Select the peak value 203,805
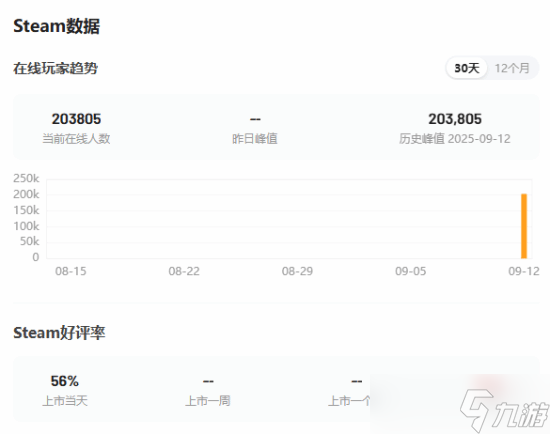This screenshot has height=434, width=550. coord(455,119)
